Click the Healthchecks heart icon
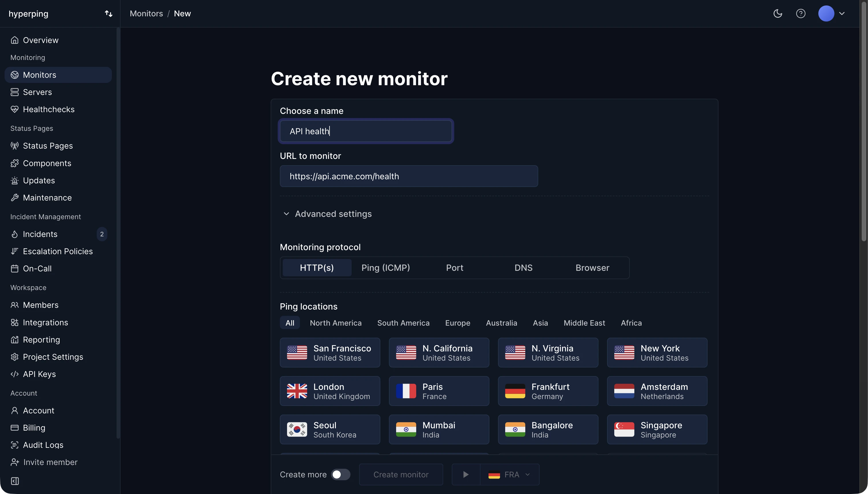The image size is (868, 494). pyautogui.click(x=14, y=109)
